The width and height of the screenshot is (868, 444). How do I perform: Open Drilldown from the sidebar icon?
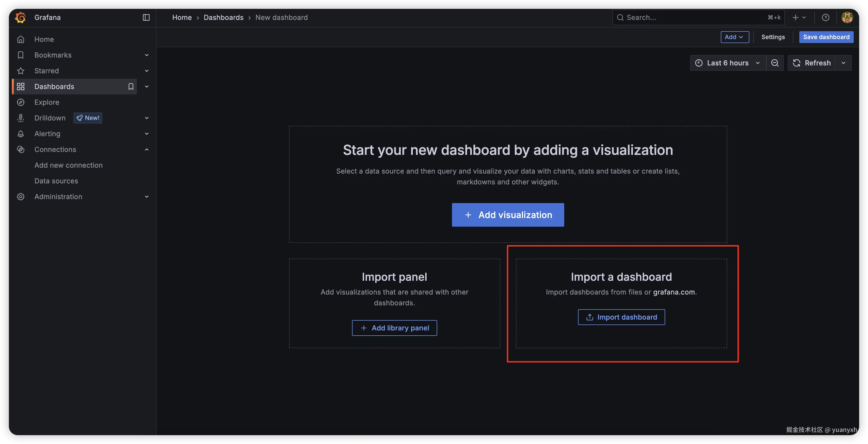tap(20, 118)
